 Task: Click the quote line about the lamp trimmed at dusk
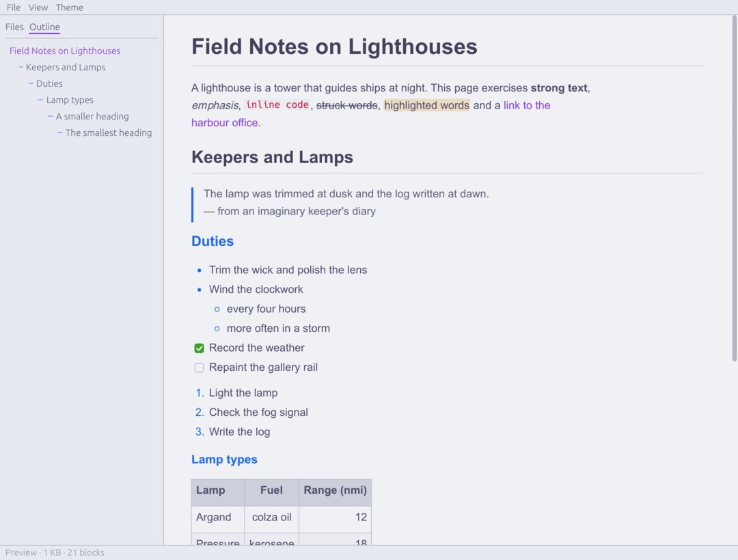[x=346, y=194]
